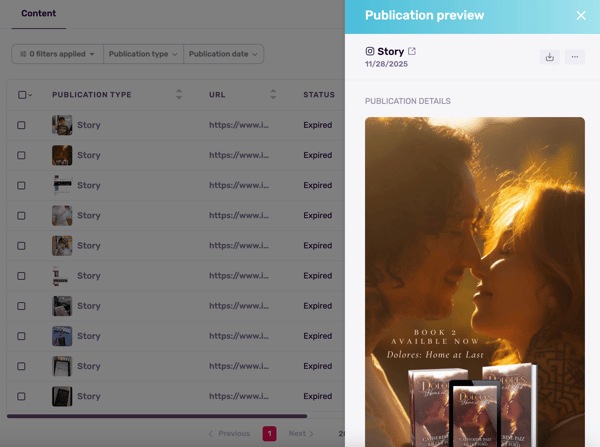Open Story external link icon
Screen dimensions: 600x447
(412, 51)
